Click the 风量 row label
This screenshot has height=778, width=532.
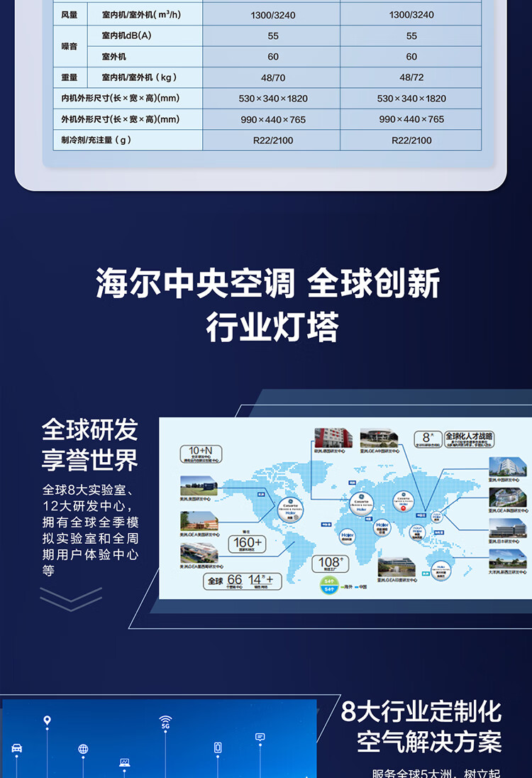70,15
